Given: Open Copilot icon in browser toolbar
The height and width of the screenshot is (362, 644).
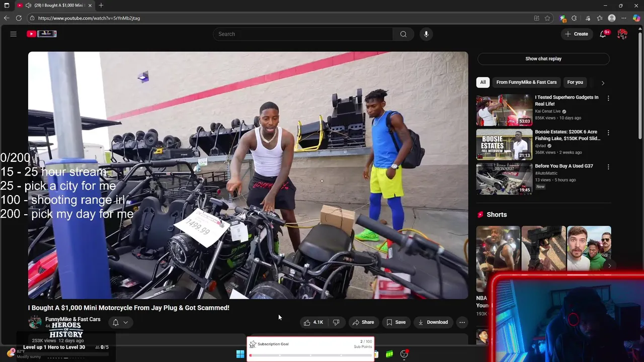Looking at the screenshot, I should tap(636, 18).
